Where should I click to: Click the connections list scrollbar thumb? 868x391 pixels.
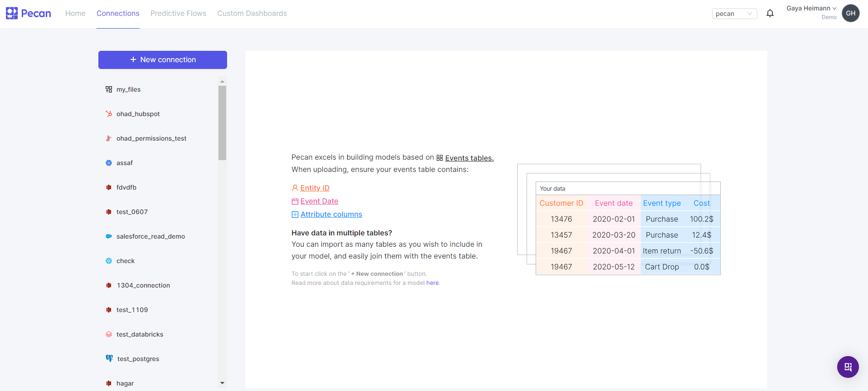(x=222, y=123)
